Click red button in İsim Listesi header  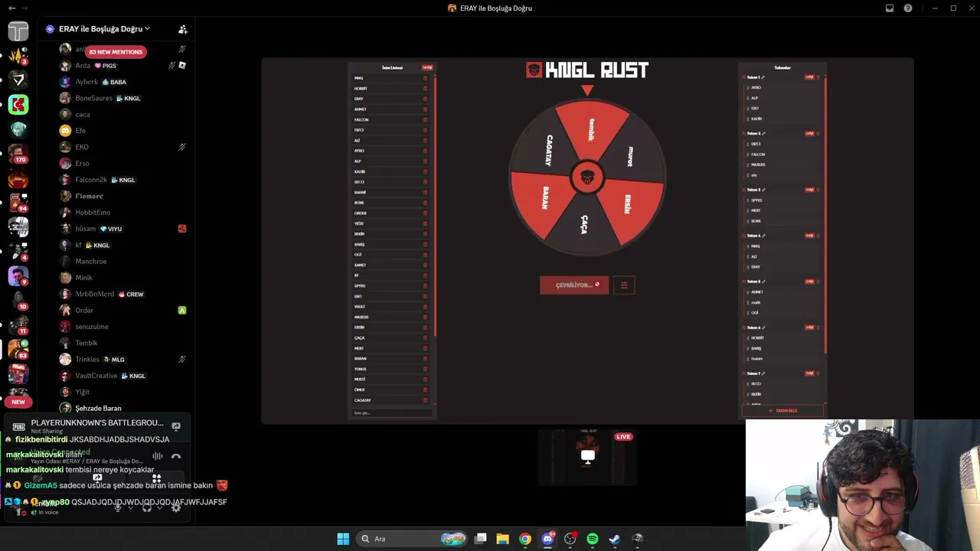(427, 67)
